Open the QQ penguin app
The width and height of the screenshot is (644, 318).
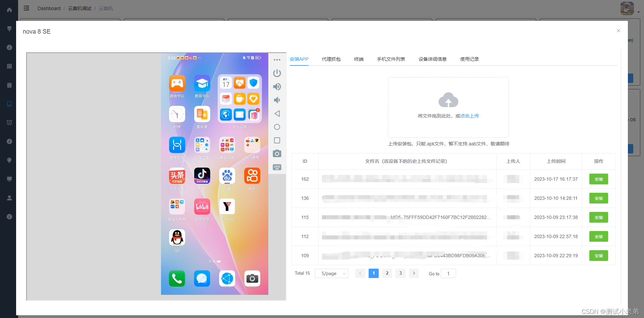[x=177, y=238]
